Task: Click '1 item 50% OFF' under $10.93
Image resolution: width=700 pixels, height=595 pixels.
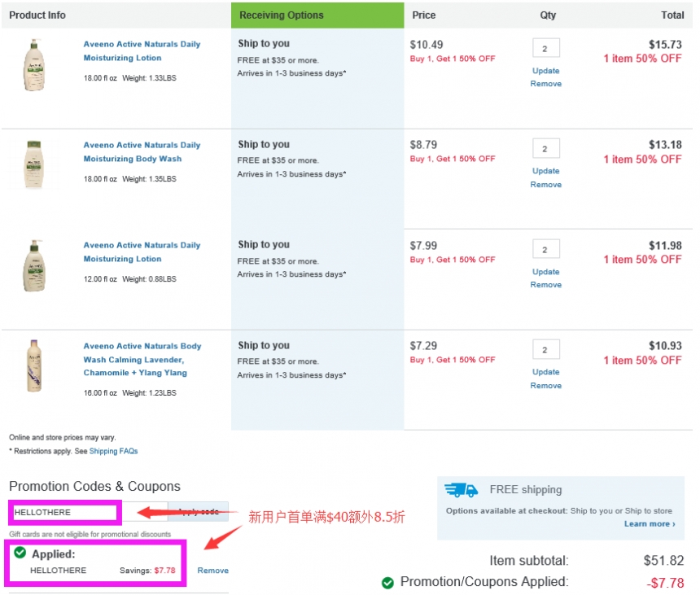Action: pyautogui.click(x=642, y=361)
